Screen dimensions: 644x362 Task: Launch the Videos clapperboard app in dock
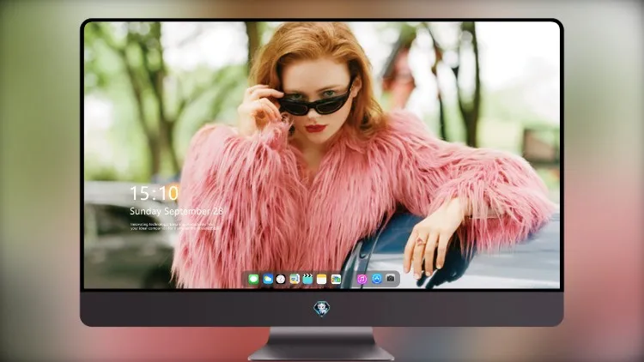tap(308, 279)
